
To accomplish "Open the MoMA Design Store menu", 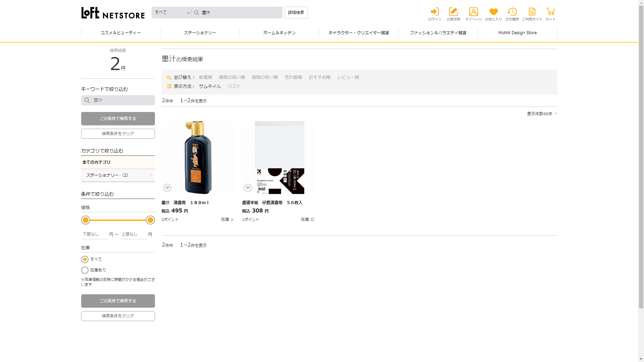I will (x=517, y=33).
